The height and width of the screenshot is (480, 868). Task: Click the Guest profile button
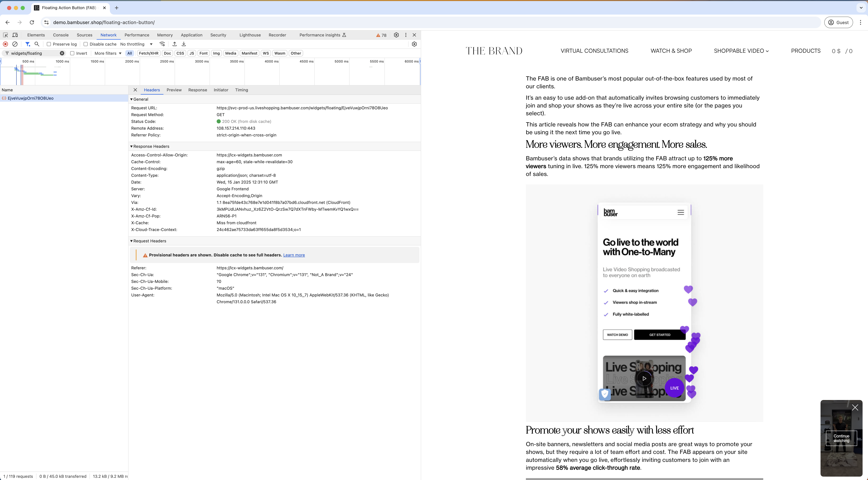[839, 22]
